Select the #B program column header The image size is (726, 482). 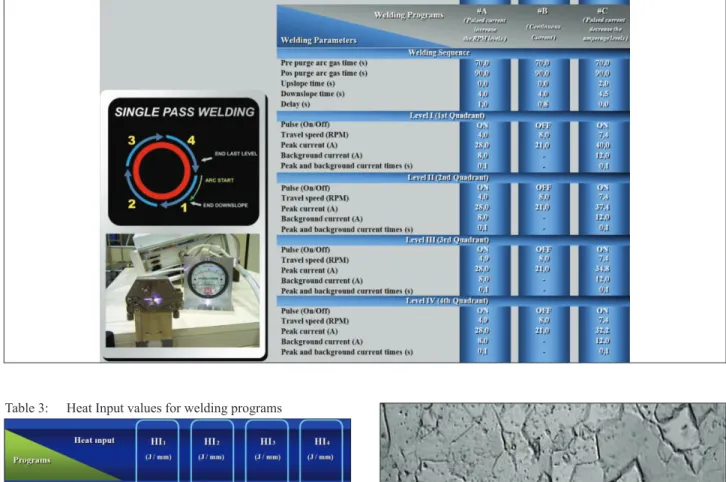click(x=543, y=25)
